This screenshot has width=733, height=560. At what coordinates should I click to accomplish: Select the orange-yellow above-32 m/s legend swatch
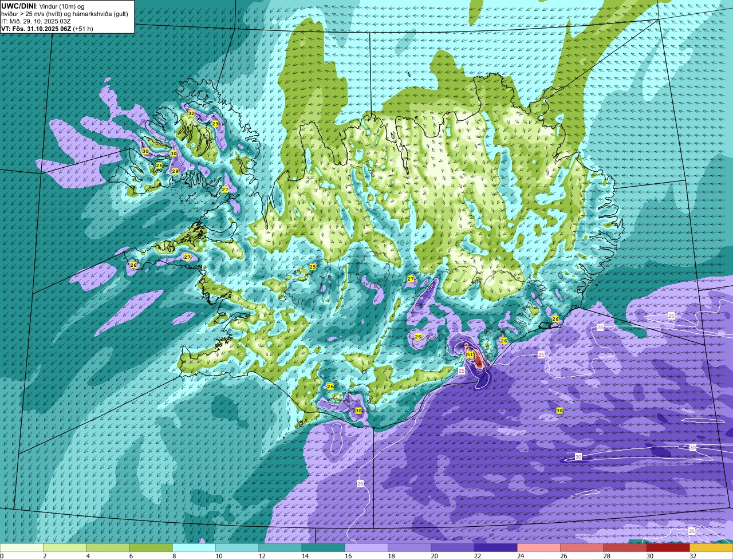(x=711, y=548)
